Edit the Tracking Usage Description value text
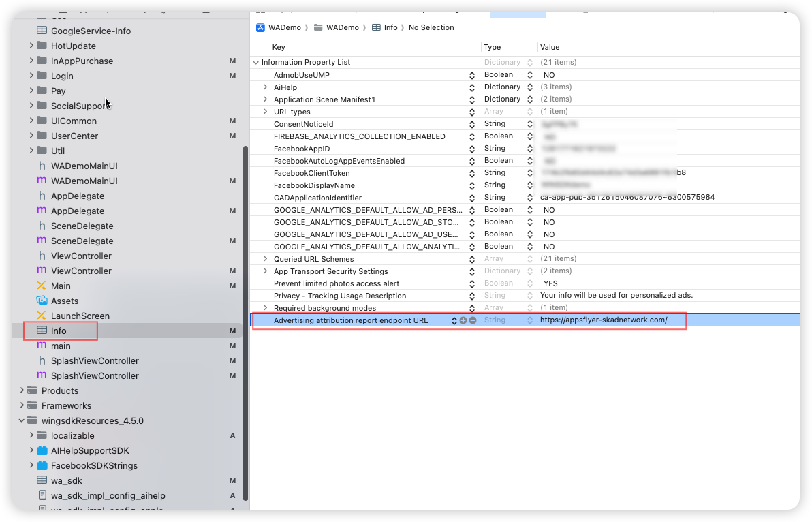812x522 pixels. [616, 295]
